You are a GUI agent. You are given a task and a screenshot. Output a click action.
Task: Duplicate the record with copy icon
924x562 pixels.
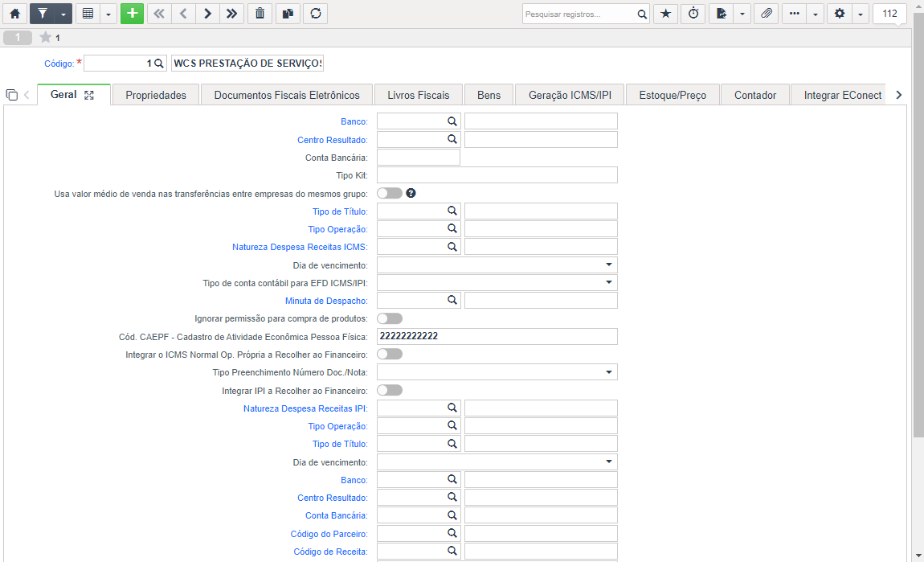coord(288,14)
